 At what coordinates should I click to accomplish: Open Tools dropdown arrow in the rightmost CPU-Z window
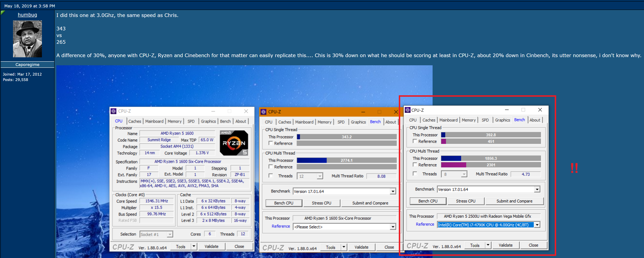tap(488, 245)
